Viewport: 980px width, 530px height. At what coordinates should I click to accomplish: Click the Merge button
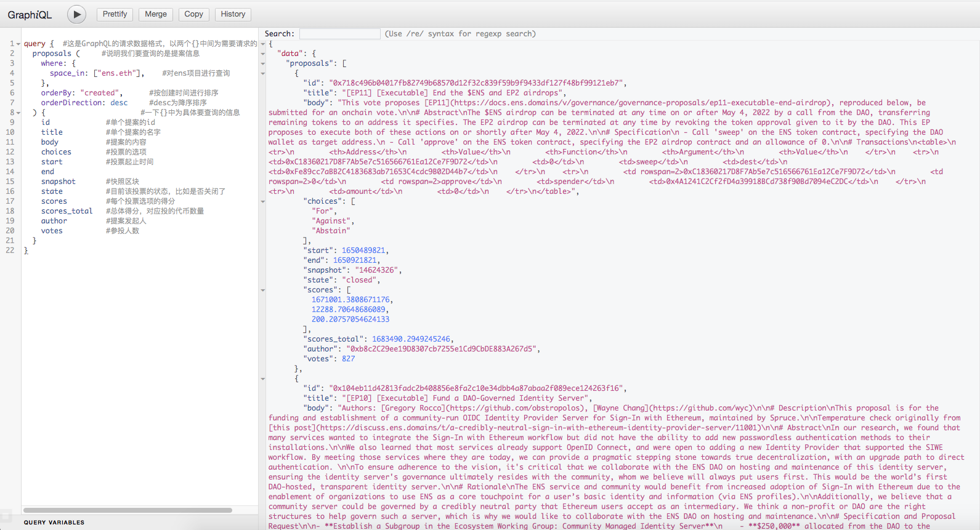pyautogui.click(x=156, y=14)
